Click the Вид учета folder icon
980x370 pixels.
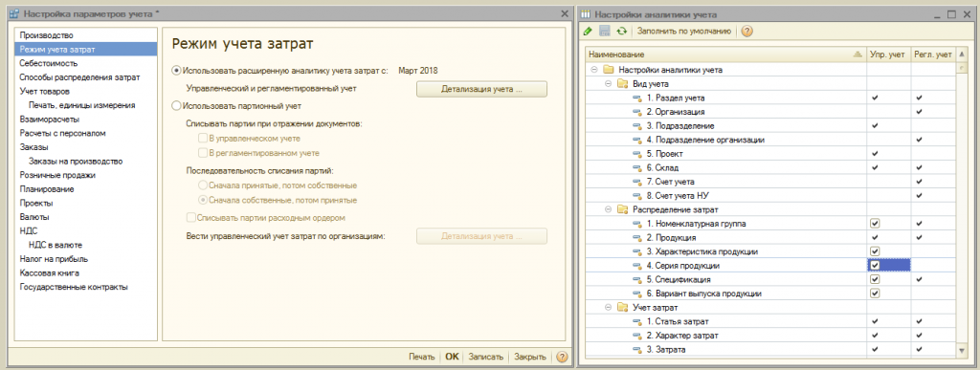click(x=622, y=83)
